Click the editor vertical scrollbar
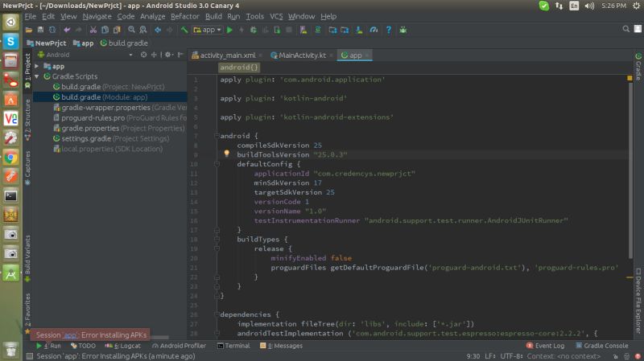This screenshot has height=361, width=644. (630, 170)
